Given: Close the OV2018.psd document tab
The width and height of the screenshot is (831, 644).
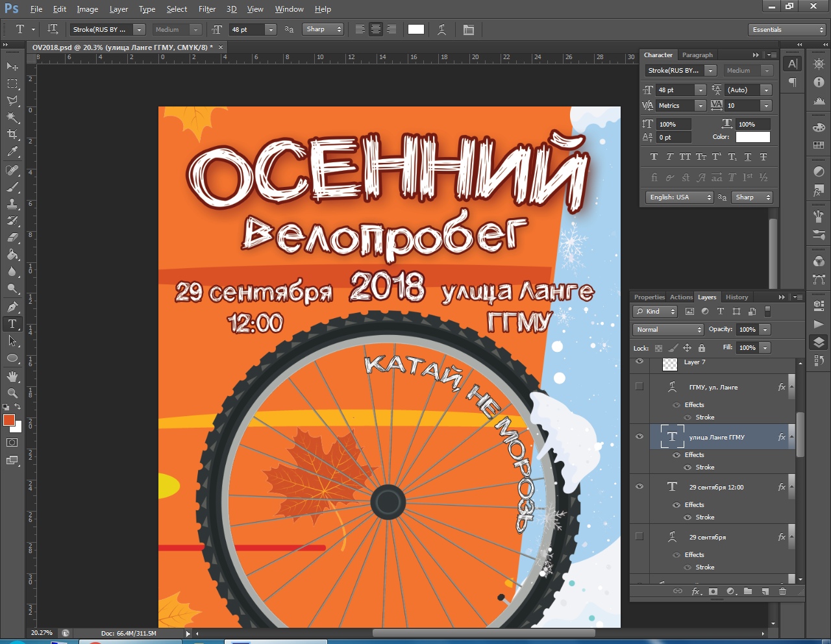Looking at the screenshot, I should [x=220, y=47].
